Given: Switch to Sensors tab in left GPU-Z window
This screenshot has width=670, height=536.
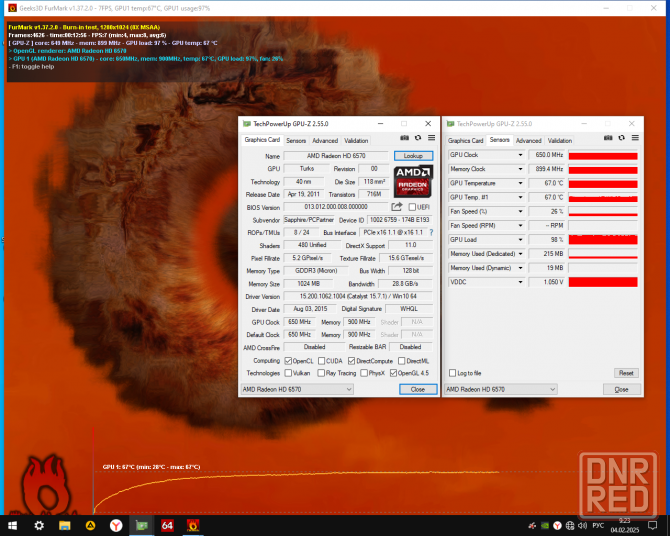Looking at the screenshot, I should point(296,140).
